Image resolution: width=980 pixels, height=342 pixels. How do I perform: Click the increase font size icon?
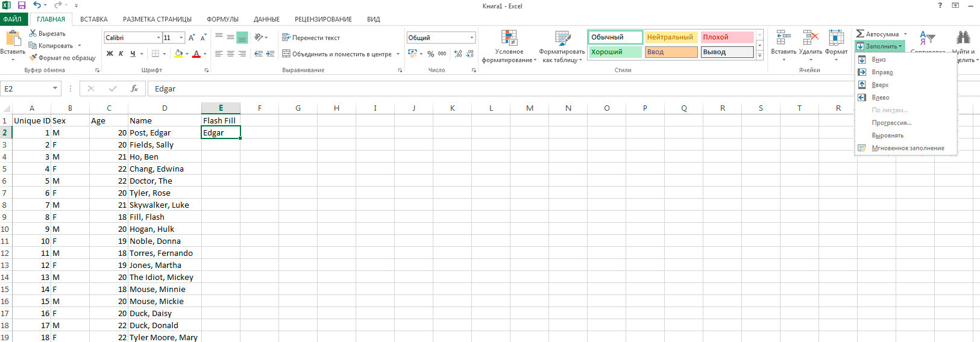(x=192, y=37)
